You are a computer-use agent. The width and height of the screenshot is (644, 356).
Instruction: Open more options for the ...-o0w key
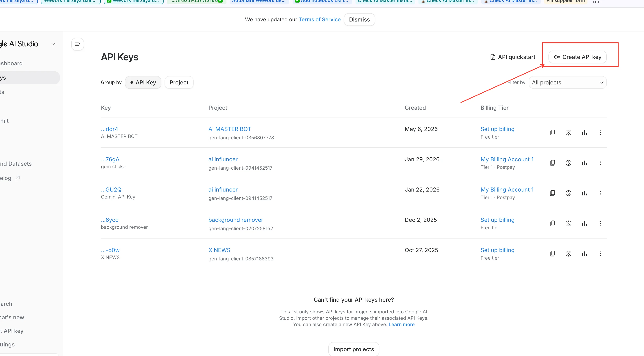coord(600,254)
